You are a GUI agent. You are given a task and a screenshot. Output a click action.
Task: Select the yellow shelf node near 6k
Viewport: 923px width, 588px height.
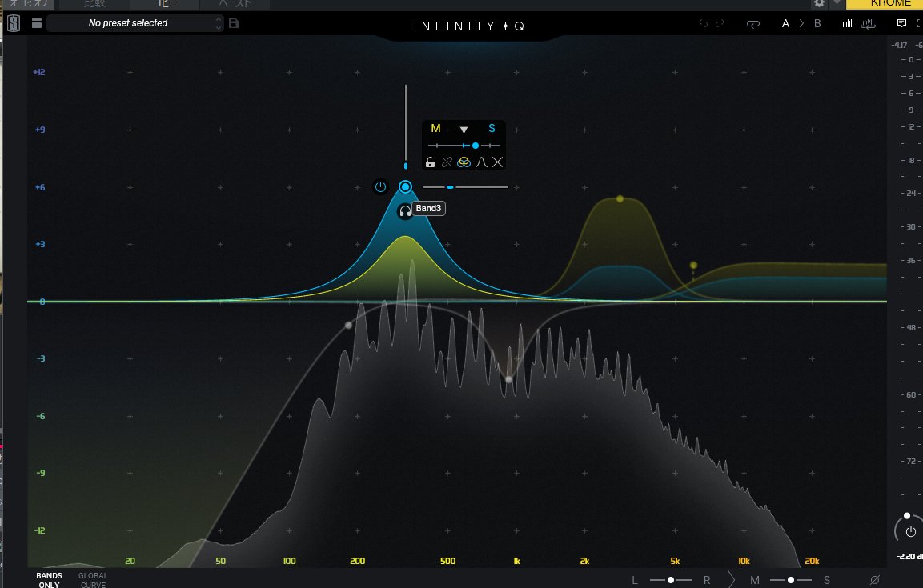pos(693,266)
